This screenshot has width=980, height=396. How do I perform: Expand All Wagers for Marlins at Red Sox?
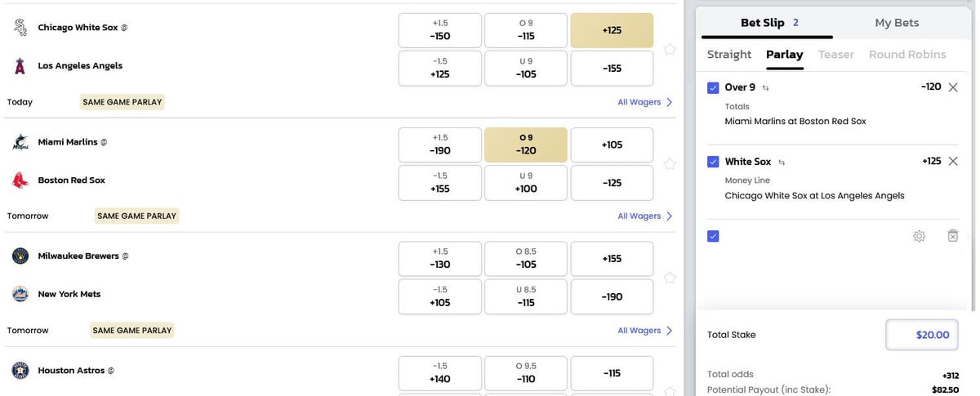click(x=645, y=216)
